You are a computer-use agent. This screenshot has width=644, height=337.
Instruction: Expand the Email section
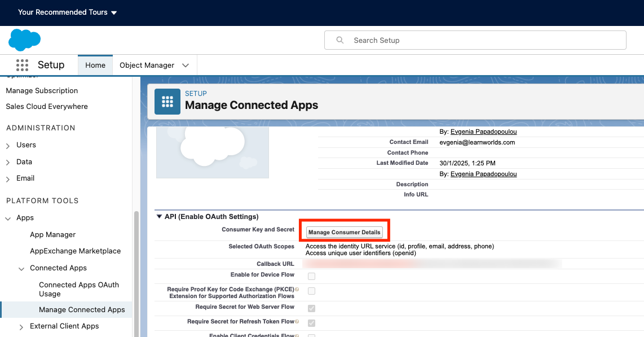pos(8,179)
